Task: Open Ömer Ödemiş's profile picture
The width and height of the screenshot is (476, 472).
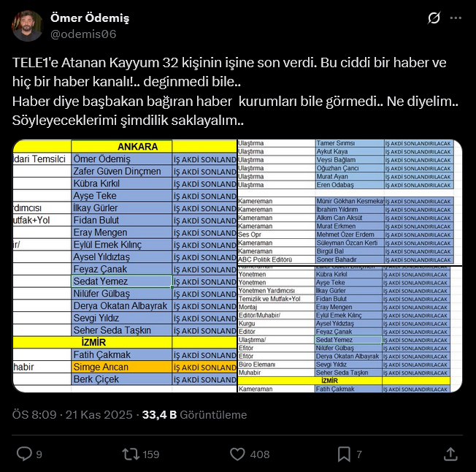Action: coord(27,26)
